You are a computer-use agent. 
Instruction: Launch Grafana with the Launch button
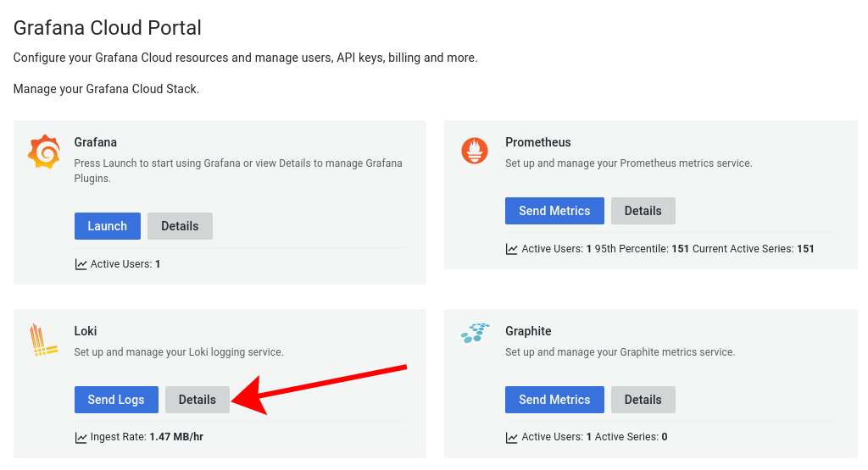[108, 226]
